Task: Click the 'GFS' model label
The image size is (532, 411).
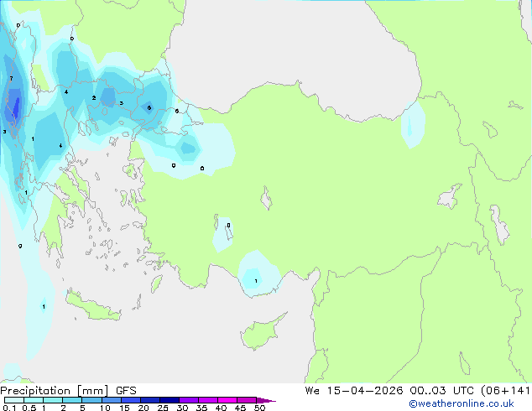Action: click(126, 391)
